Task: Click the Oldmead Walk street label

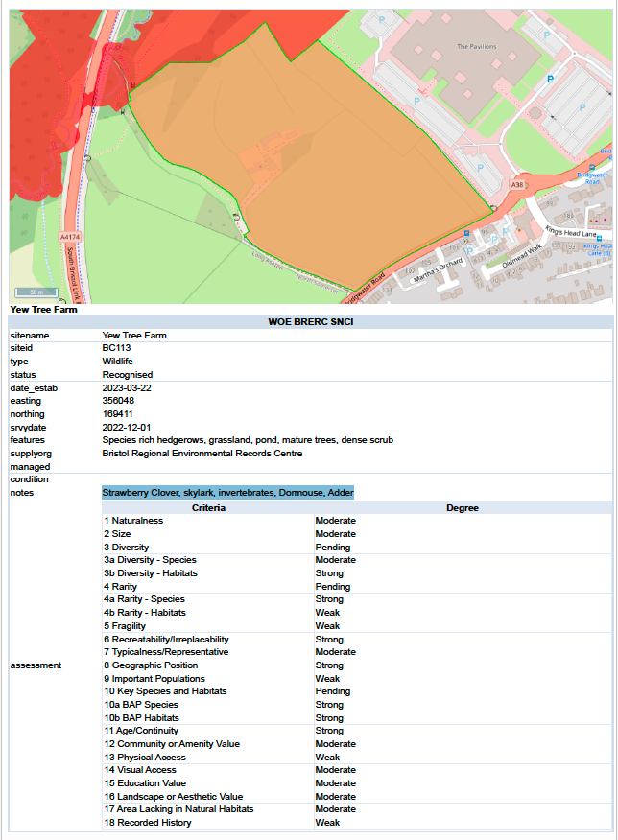Action: click(522, 257)
